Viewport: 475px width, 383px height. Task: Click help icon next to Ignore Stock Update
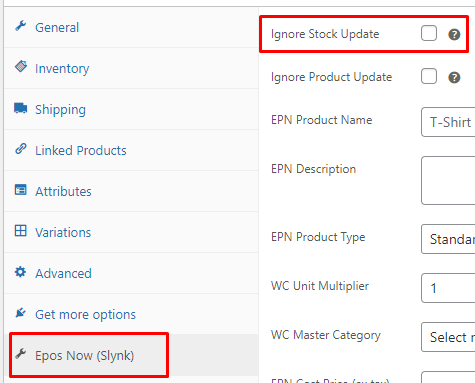(x=454, y=34)
